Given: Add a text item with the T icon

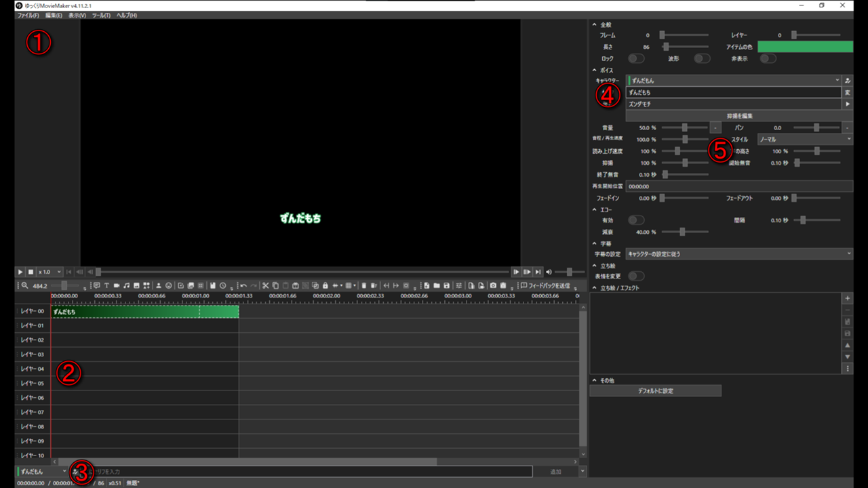Looking at the screenshot, I should point(106,286).
